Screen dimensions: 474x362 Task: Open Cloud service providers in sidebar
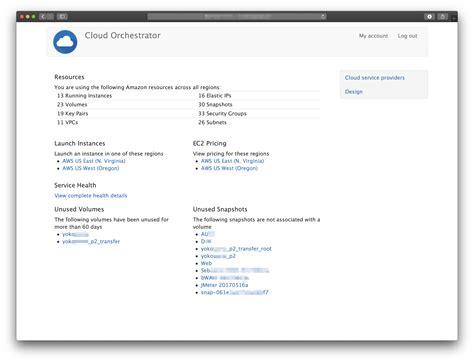click(375, 78)
